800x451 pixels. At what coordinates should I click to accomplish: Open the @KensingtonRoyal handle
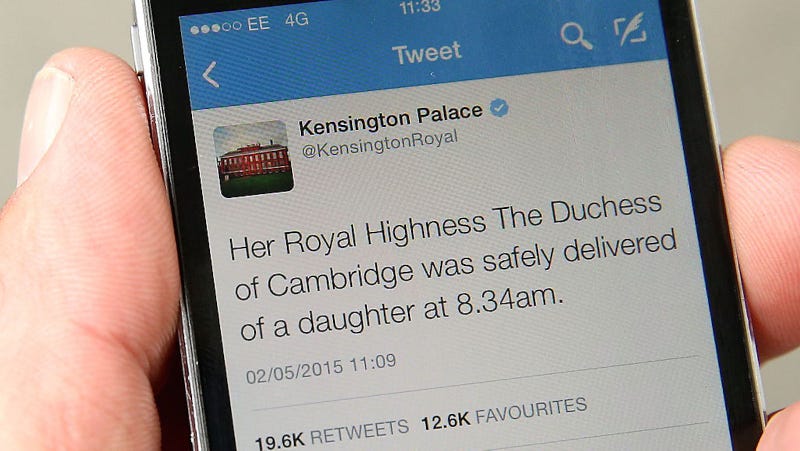click(380, 144)
